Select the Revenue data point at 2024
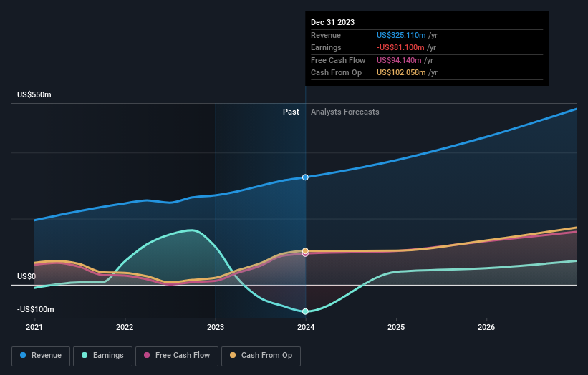Viewport: 588px width, 375px height. click(x=305, y=177)
